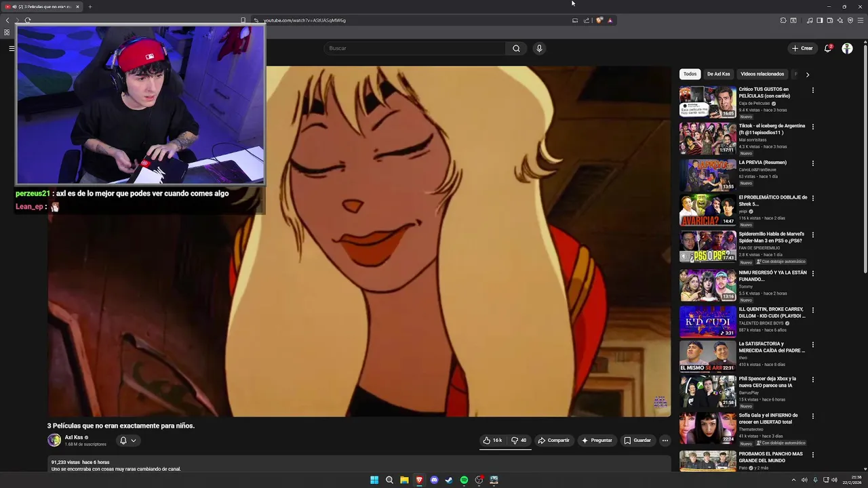The image size is (868, 488).
Task: Select the 'Videos relacionados' filter chip
Action: click(x=762, y=74)
